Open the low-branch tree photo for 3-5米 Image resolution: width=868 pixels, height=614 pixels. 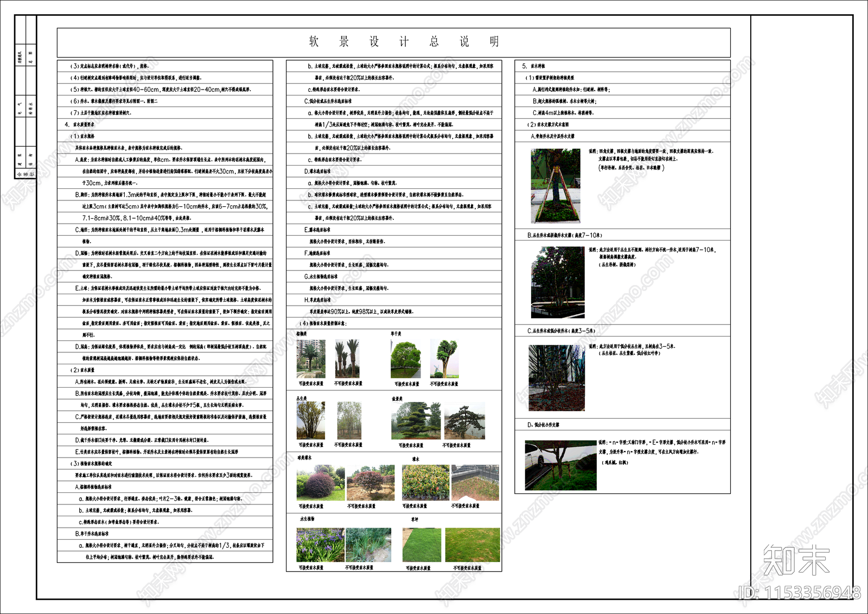557,378
